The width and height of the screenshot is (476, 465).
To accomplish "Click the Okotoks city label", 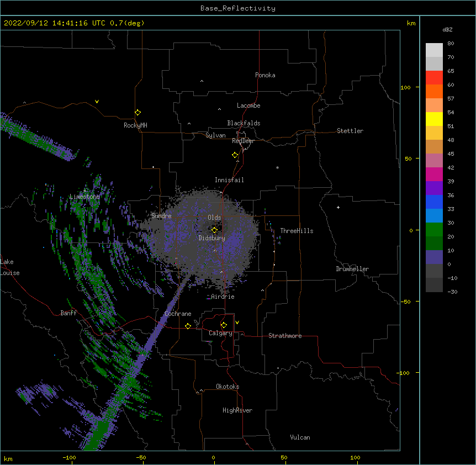I will [228, 387].
